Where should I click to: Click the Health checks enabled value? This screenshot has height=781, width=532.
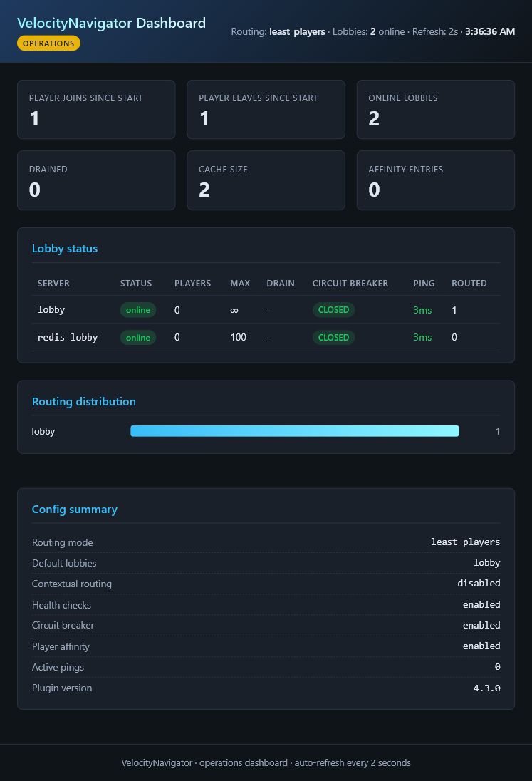coord(481,605)
